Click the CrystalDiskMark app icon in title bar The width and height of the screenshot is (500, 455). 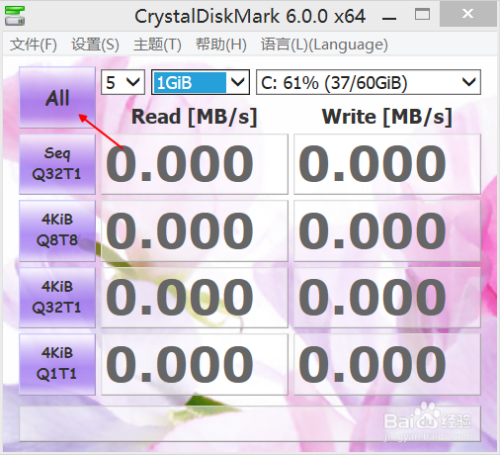pyautogui.click(x=15, y=16)
